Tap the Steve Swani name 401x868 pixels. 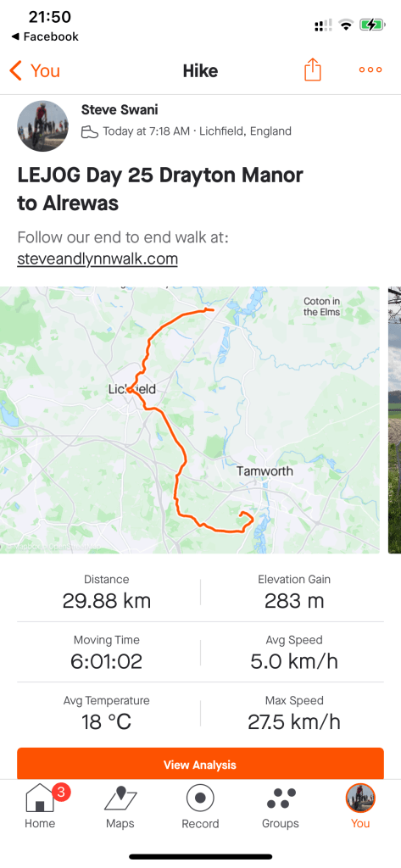pos(120,109)
